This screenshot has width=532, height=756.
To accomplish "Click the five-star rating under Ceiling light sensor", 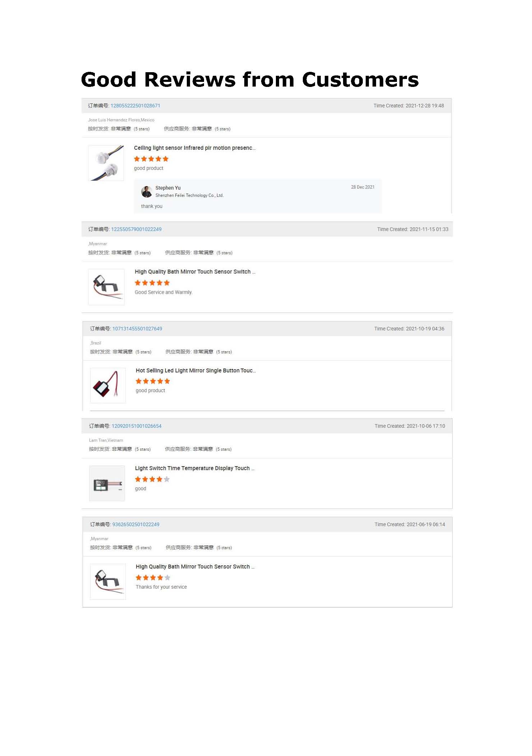I will pos(151,159).
